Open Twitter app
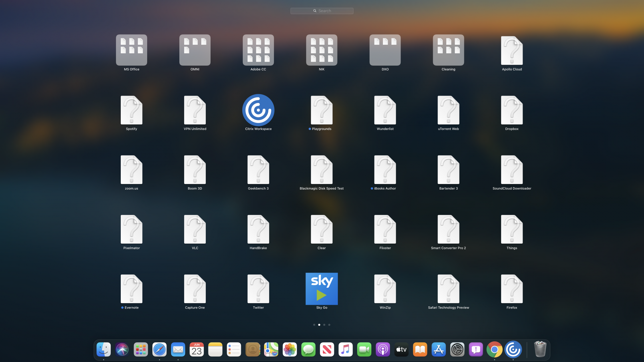644x362 pixels. [x=258, y=289]
